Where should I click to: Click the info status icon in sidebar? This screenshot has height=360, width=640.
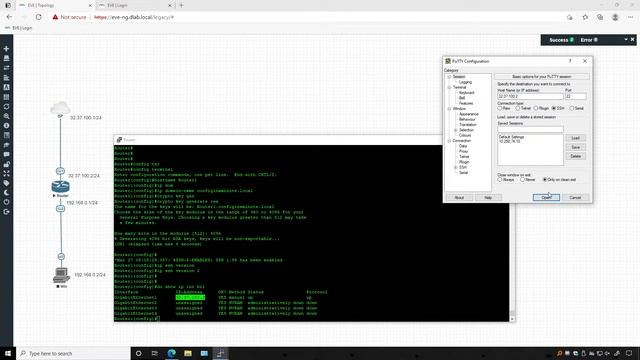tap(6, 126)
